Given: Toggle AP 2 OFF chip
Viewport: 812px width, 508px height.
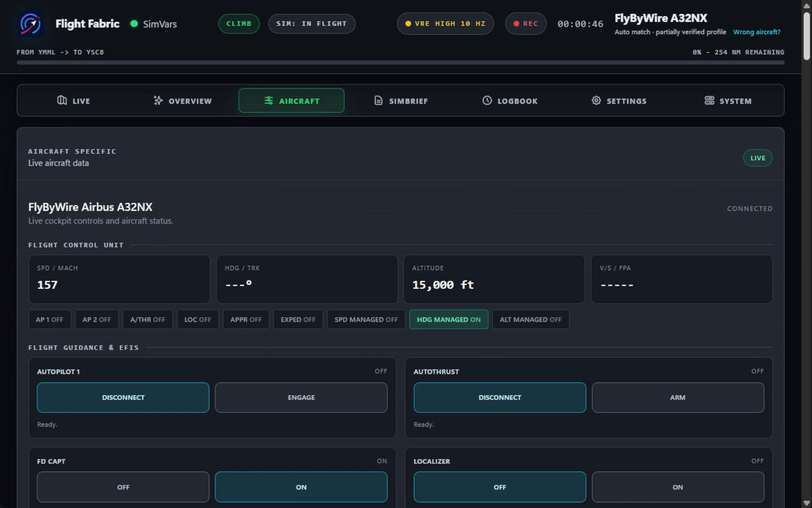Looking at the screenshot, I should pos(97,319).
